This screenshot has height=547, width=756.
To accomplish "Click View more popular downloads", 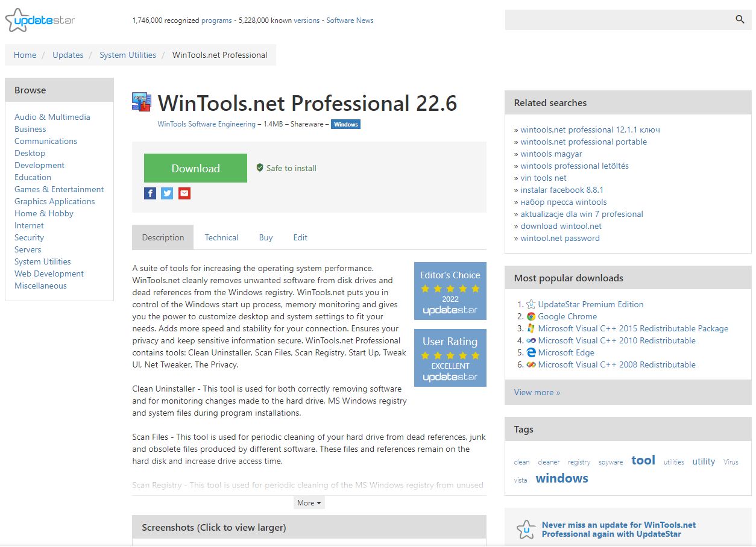I will pyautogui.click(x=537, y=392).
